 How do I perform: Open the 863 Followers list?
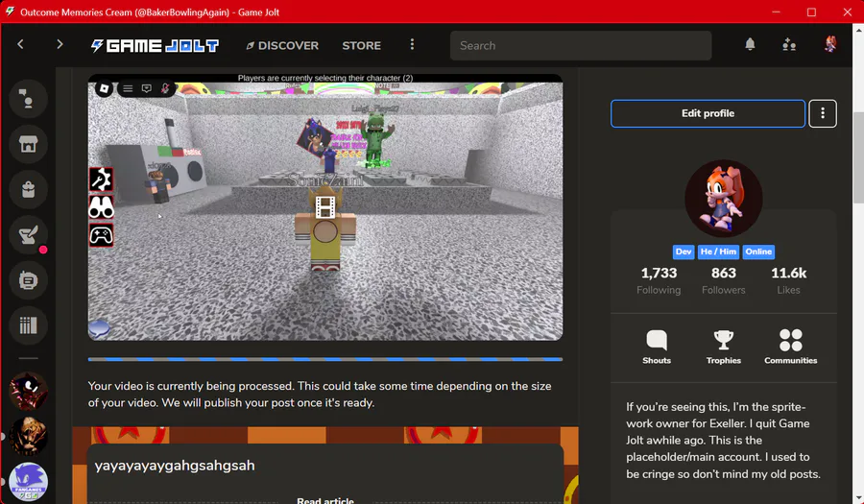point(724,280)
